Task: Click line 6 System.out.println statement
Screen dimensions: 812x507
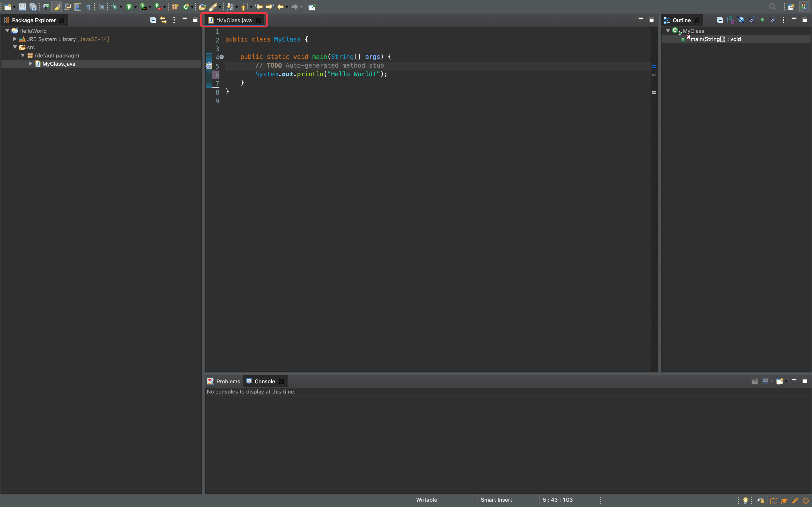Action: tap(320, 74)
